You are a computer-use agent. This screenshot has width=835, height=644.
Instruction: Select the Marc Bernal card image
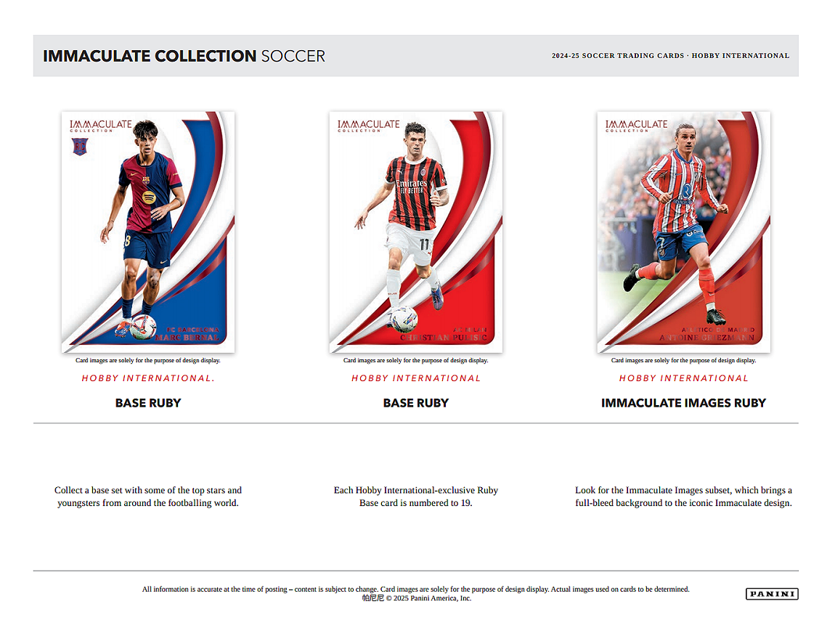pos(148,232)
